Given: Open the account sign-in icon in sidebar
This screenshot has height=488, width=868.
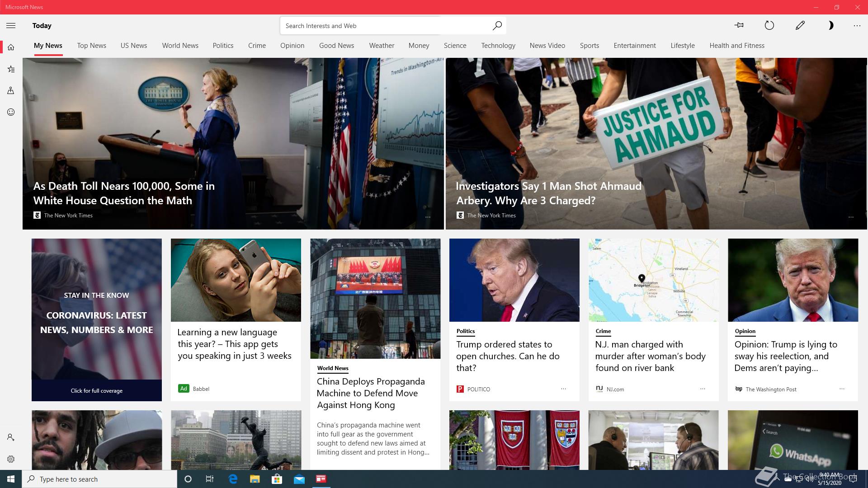Looking at the screenshot, I should pyautogui.click(x=11, y=437).
